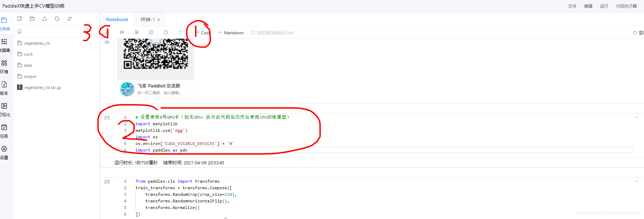The image size is (644, 219).
Task: Click the transforms.RandomCrop(crop_size=224) line
Action: point(191,194)
